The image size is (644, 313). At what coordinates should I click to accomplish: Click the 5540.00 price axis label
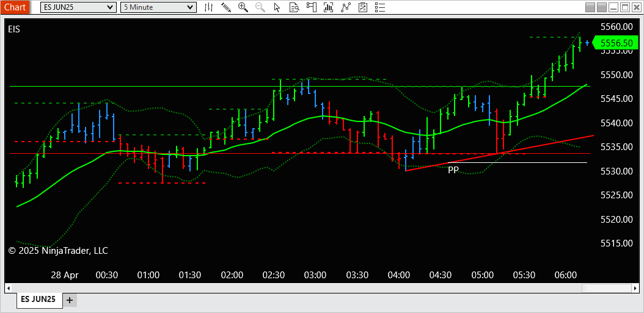(617, 123)
